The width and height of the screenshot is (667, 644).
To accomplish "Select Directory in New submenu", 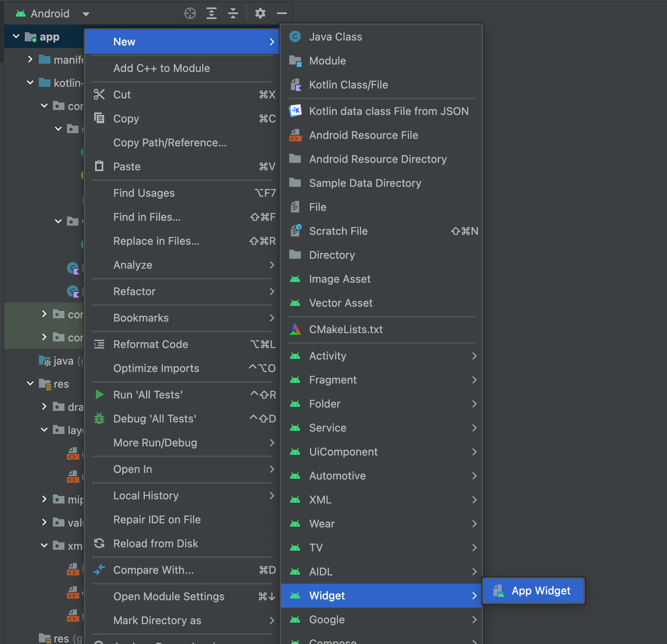I will [x=381, y=255].
